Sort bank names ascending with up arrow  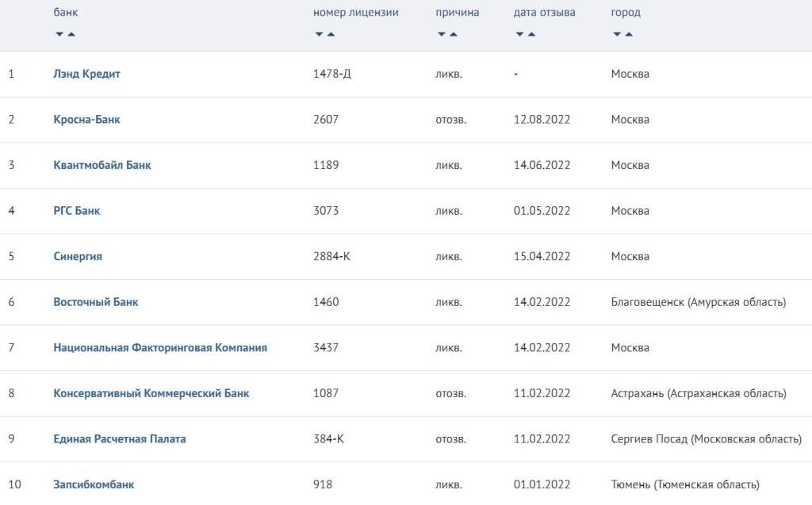click(71, 34)
